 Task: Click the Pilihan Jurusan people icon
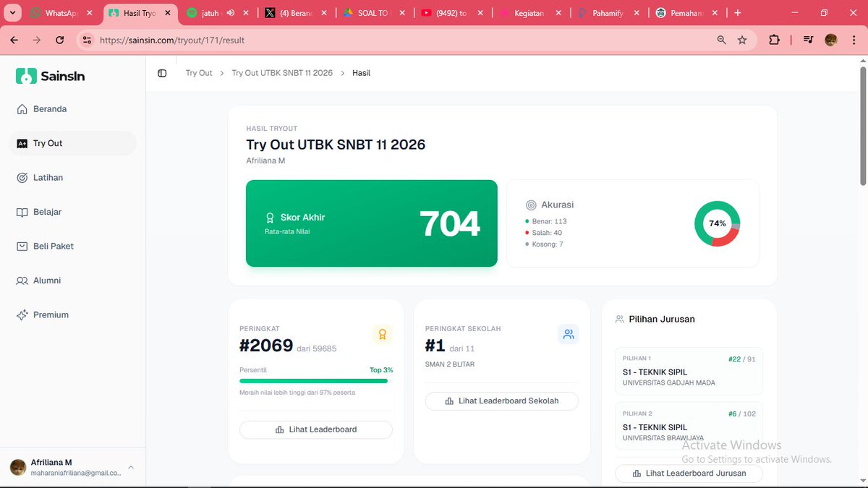[x=620, y=319]
